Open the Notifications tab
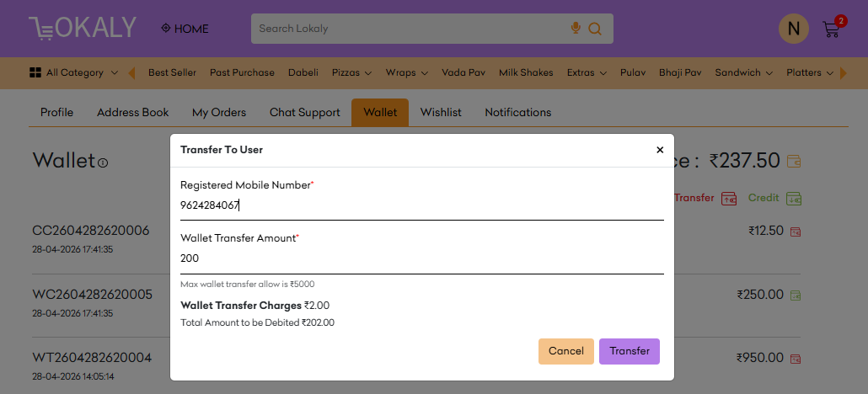868x394 pixels. point(518,112)
